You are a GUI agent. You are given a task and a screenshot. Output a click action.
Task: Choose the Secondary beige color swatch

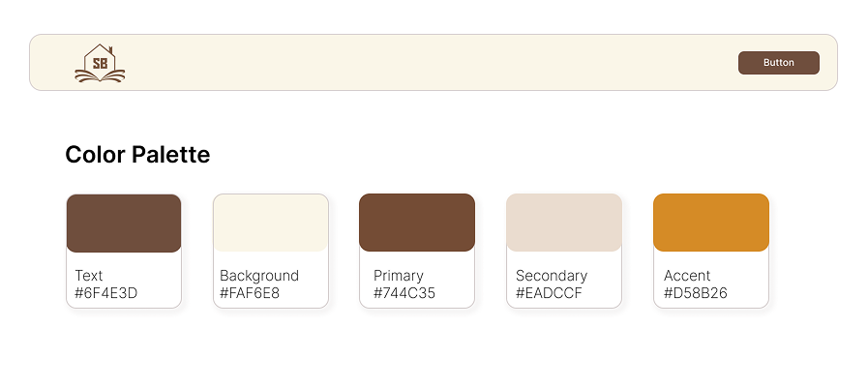(564, 223)
